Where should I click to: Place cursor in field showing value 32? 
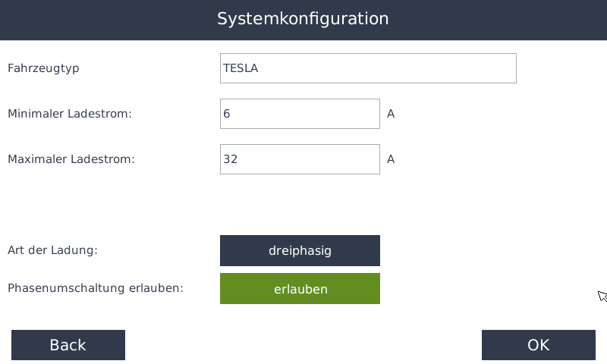pos(300,159)
